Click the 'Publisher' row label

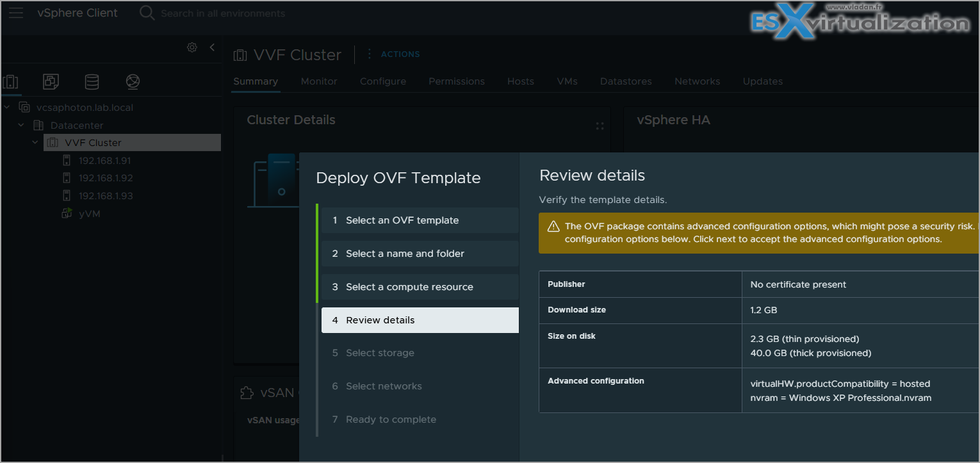566,284
